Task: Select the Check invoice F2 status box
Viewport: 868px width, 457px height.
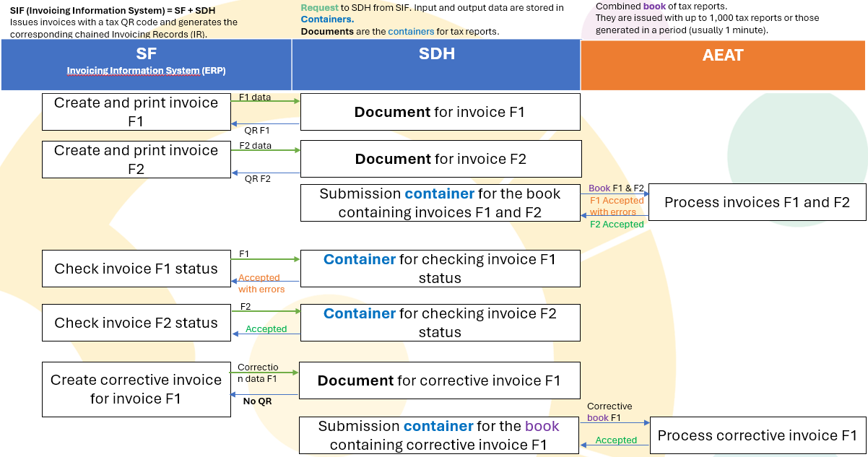Action: click(x=136, y=323)
